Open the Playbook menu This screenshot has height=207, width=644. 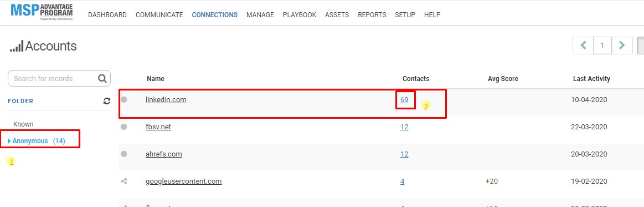(x=300, y=15)
